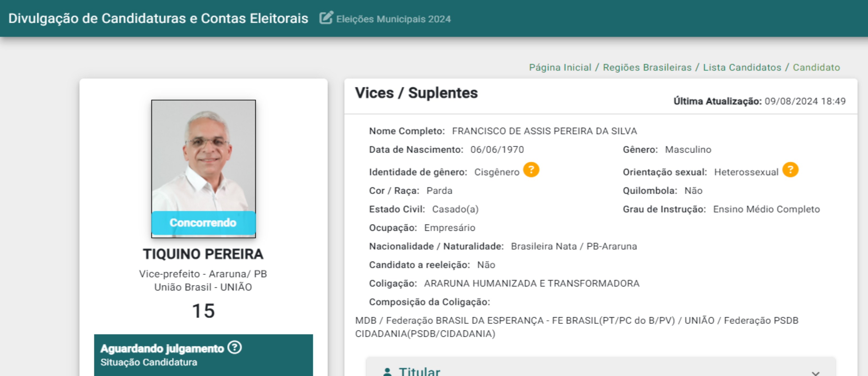Image resolution: width=868 pixels, height=376 pixels.
Task: Click the person icon next to Titular
Action: click(387, 372)
